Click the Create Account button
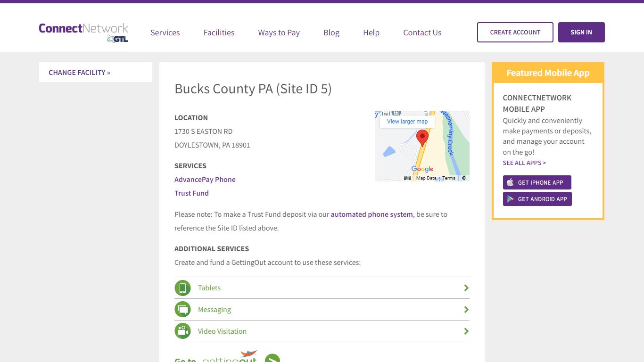The width and height of the screenshot is (644, 362). 515,32
